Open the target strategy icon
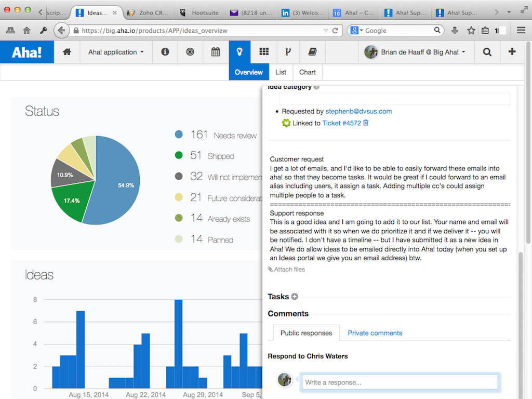Image resolution: width=532 pixels, height=399 pixels. (x=190, y=52)
